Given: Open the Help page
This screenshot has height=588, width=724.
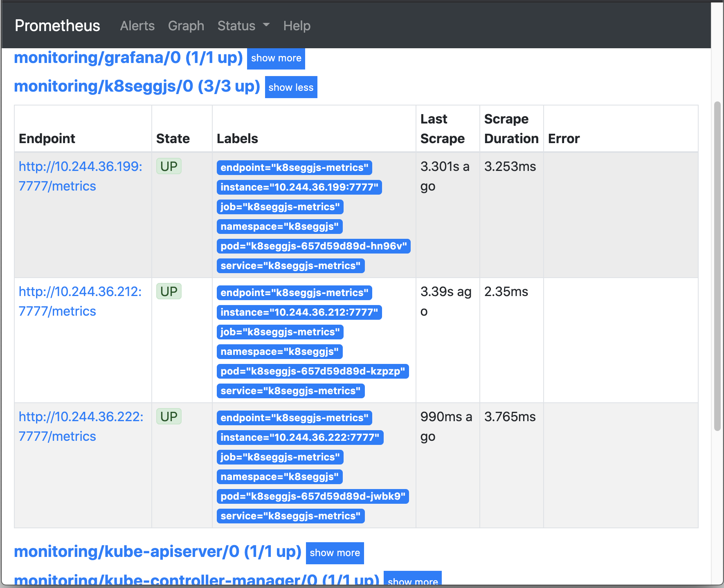Looking at the screenshot, I should point(297,26).
